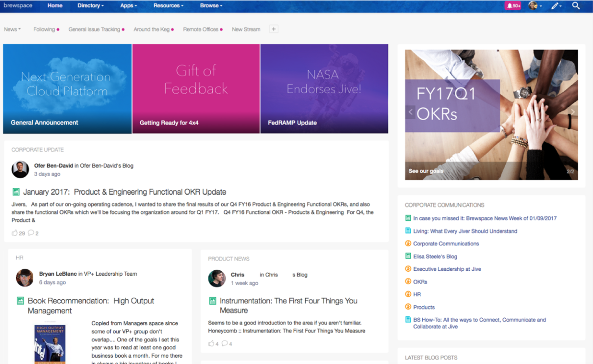Click the search magnifier icon
The image size is (593, 364).
tap(576, 6)
